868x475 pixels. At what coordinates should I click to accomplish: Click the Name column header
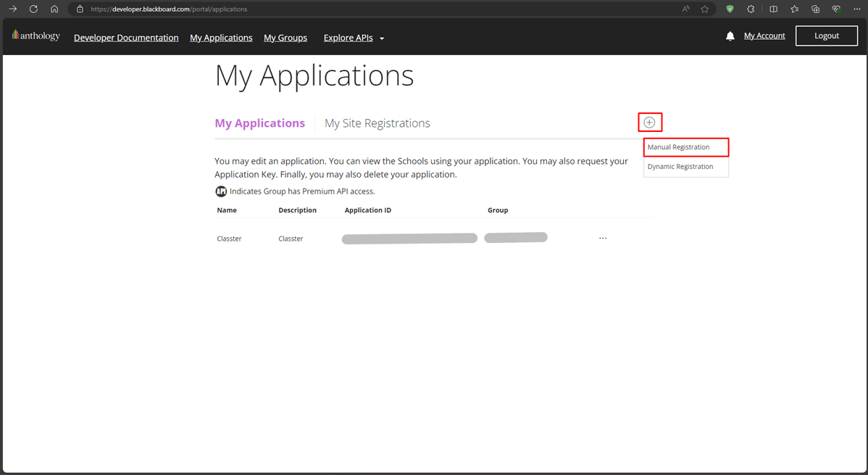(x=227, y=210)
